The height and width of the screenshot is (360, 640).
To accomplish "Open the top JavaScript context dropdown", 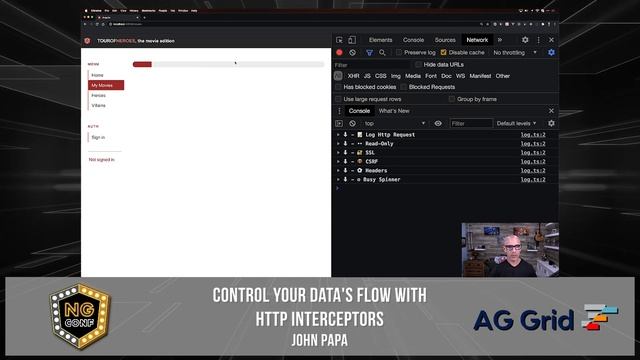I will click(x=395, y=123).
